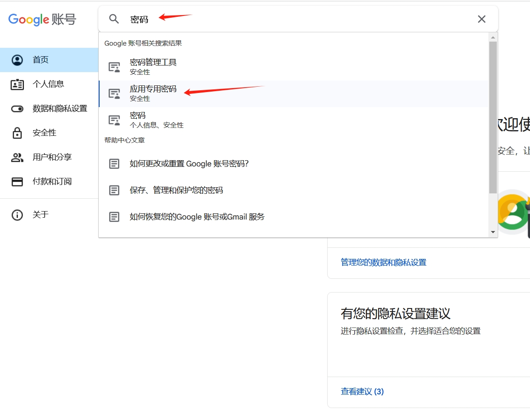Click the icon beside 密码 result
The width and height of the screenshot is (530, 420).
pos(114,120)
